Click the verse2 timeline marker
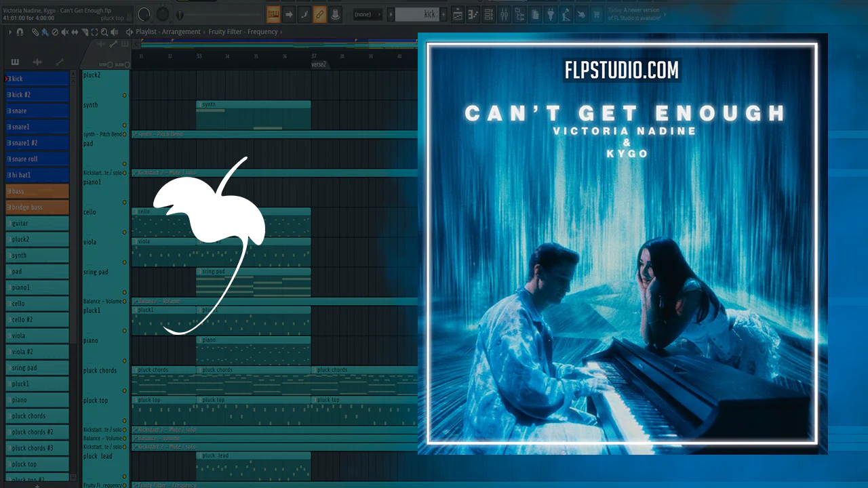This screenshot has height=488, width=868. pyautogui.click(x=319, y=64)
